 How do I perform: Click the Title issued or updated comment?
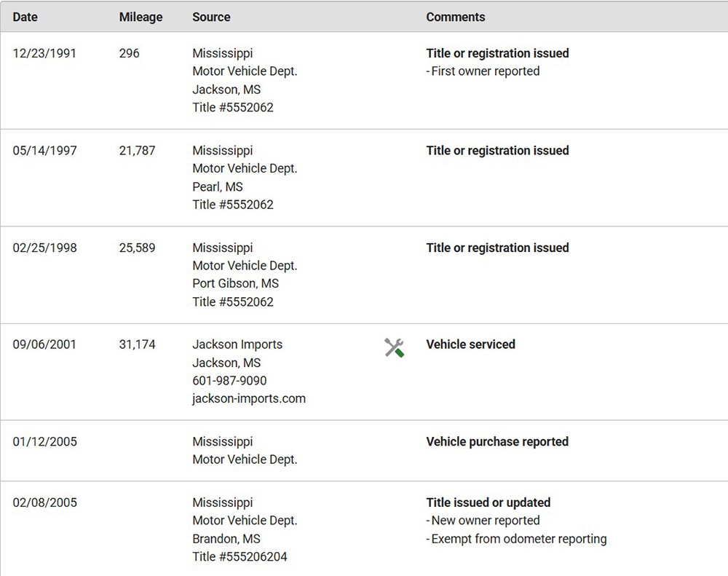click(x=488, y=502)
